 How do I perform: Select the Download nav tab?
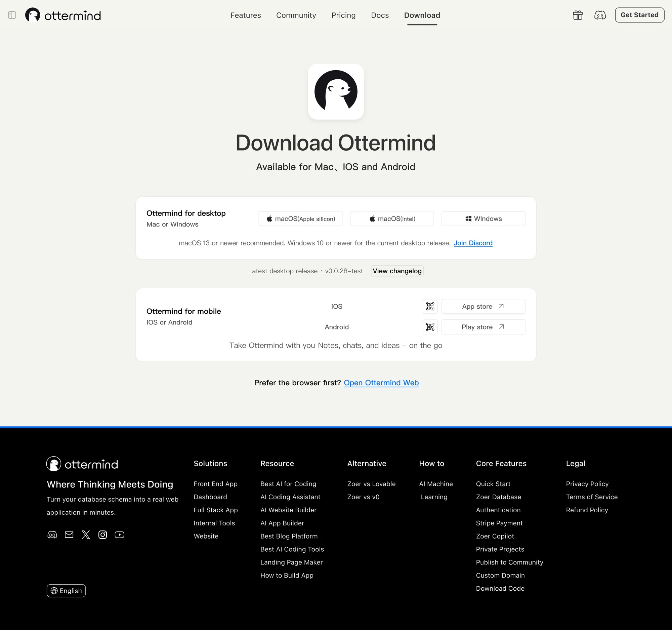coord(422,15)
